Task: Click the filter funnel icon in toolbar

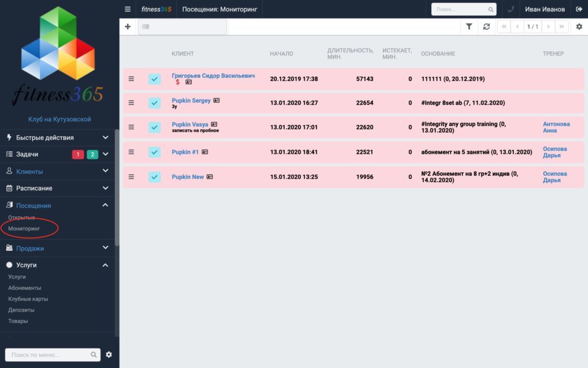Action: tap(469, 26)
